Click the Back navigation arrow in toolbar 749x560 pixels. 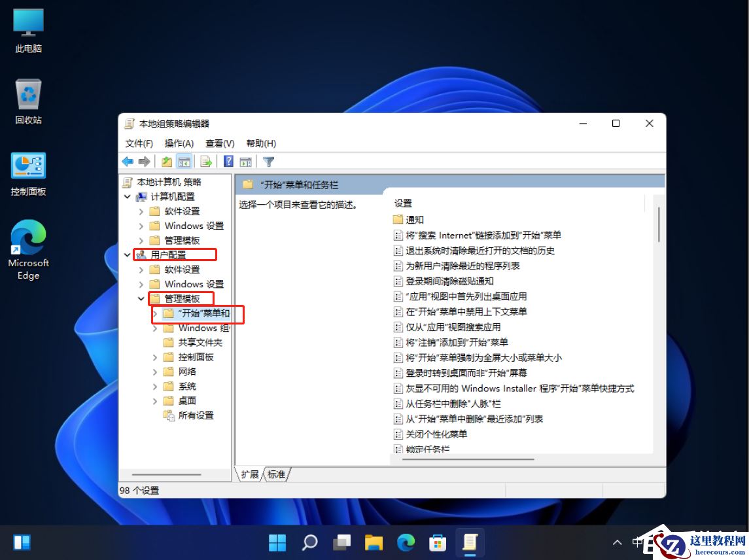128,162
